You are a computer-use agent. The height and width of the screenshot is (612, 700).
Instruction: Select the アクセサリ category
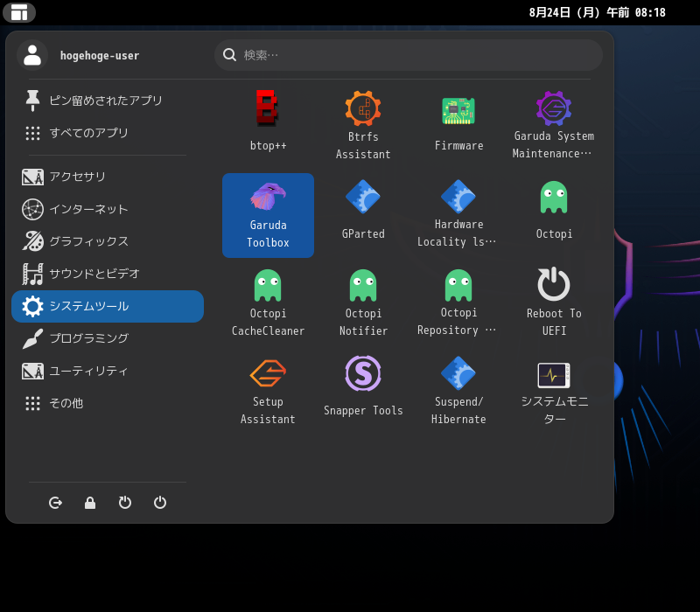click(x=108, y=177)
